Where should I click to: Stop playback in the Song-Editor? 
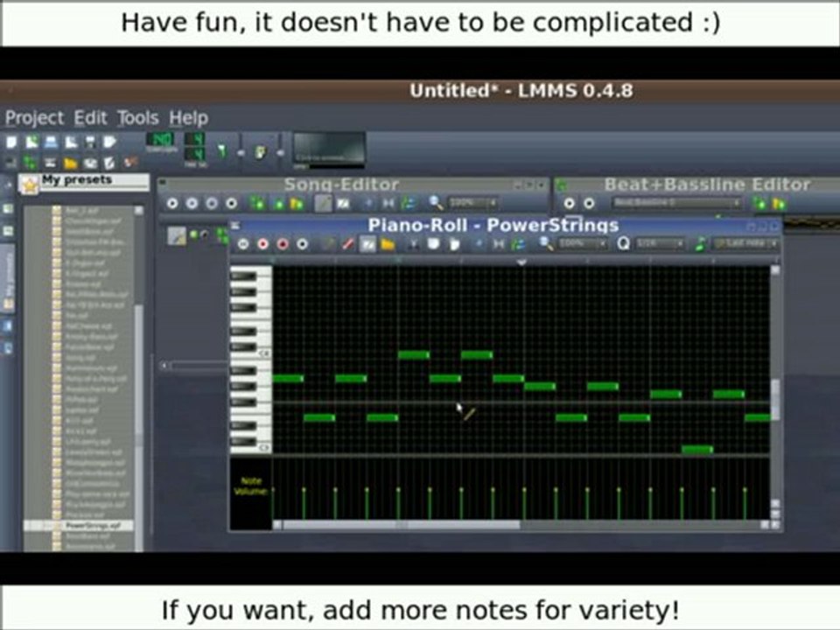[x=231, y=204]
